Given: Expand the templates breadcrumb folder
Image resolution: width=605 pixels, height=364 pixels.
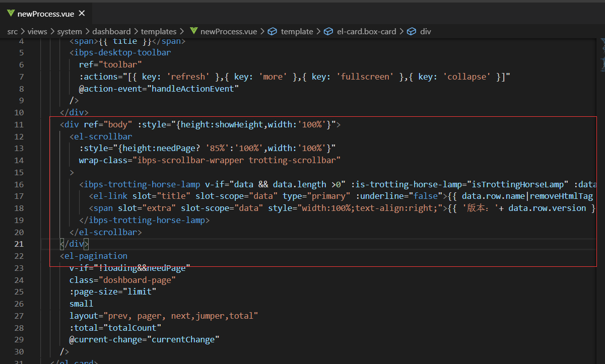Looking at the screenshot, I should coord(159,31).
